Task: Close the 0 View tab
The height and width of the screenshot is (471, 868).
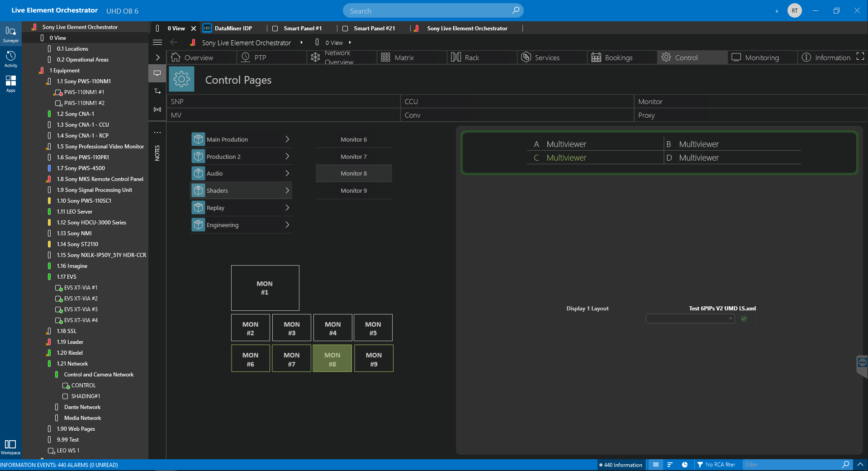Action: (x=194, y=28)
